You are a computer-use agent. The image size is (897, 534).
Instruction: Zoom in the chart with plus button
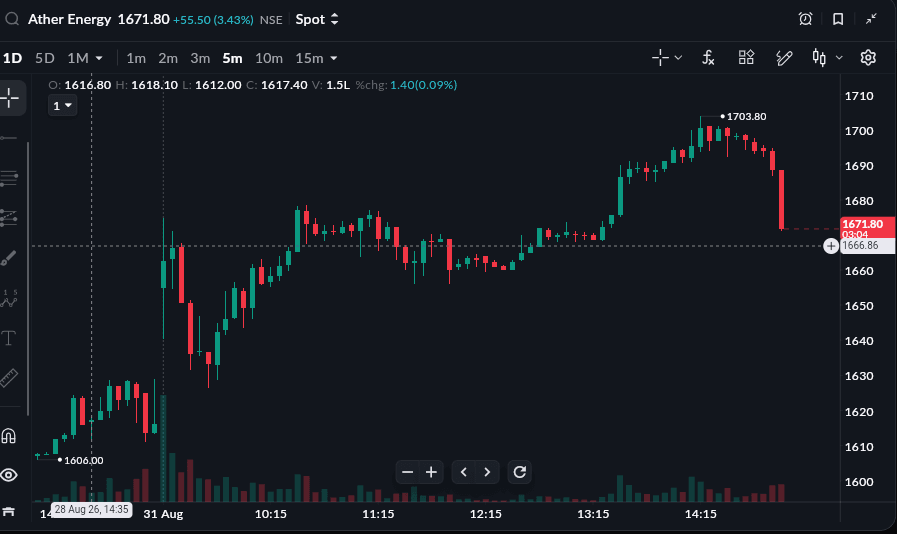[x=431, y=472]
